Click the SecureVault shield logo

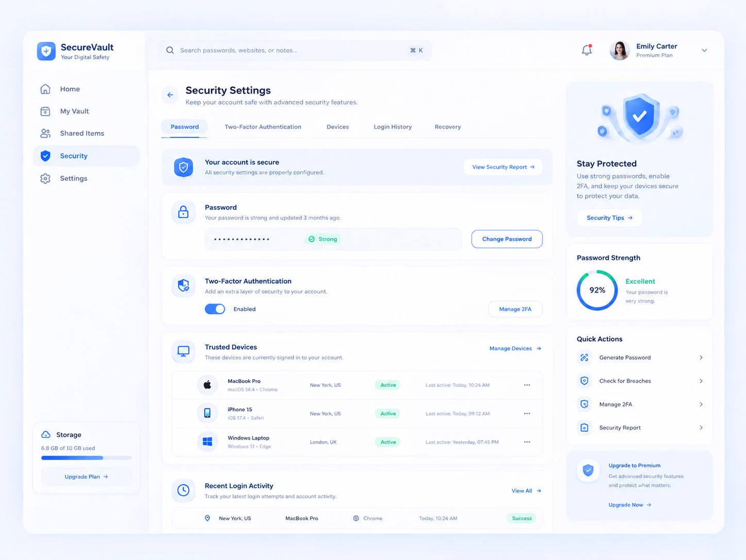[46, 51]
